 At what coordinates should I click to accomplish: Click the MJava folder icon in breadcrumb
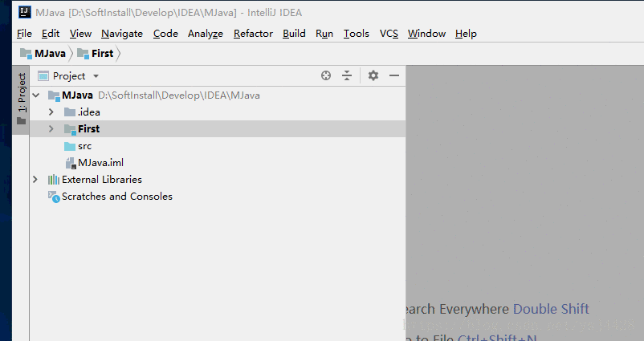(26, 54)
